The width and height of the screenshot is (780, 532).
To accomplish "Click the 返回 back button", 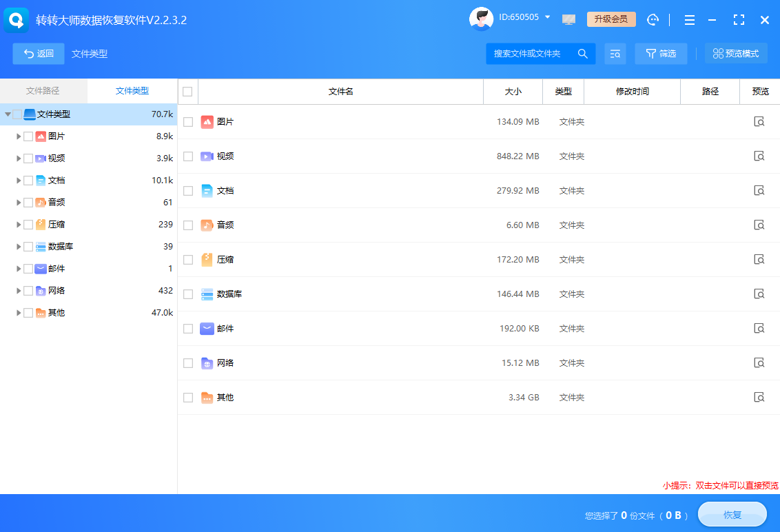I will 39,54.
